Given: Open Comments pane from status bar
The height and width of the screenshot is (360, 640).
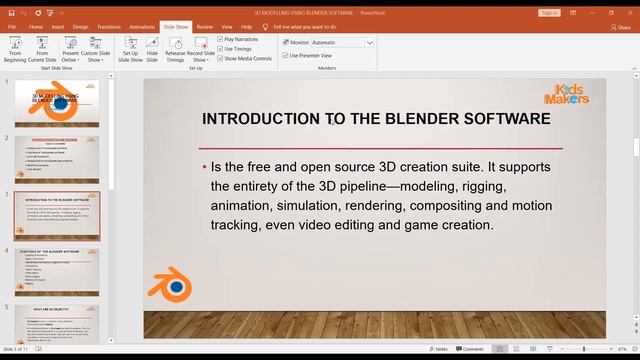Looking at the screenshot, I should pos(470,349).
